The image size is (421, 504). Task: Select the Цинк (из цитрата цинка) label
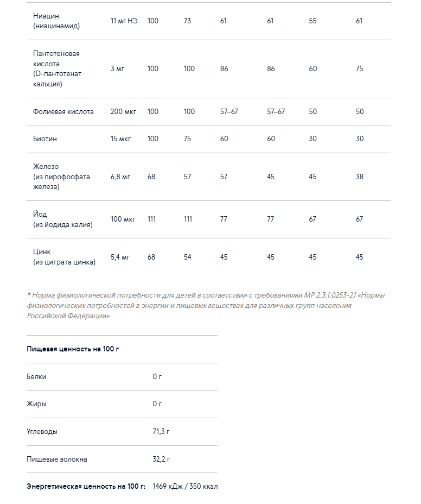[x=64, y=257]
